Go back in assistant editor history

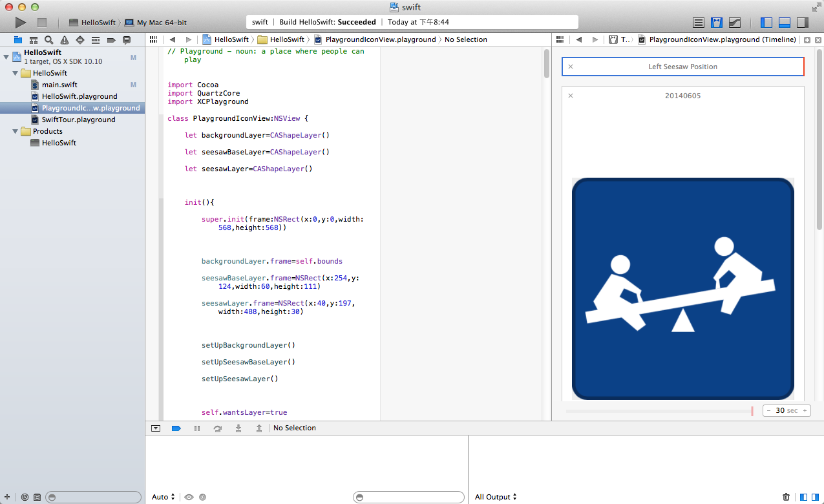point(579,39)
